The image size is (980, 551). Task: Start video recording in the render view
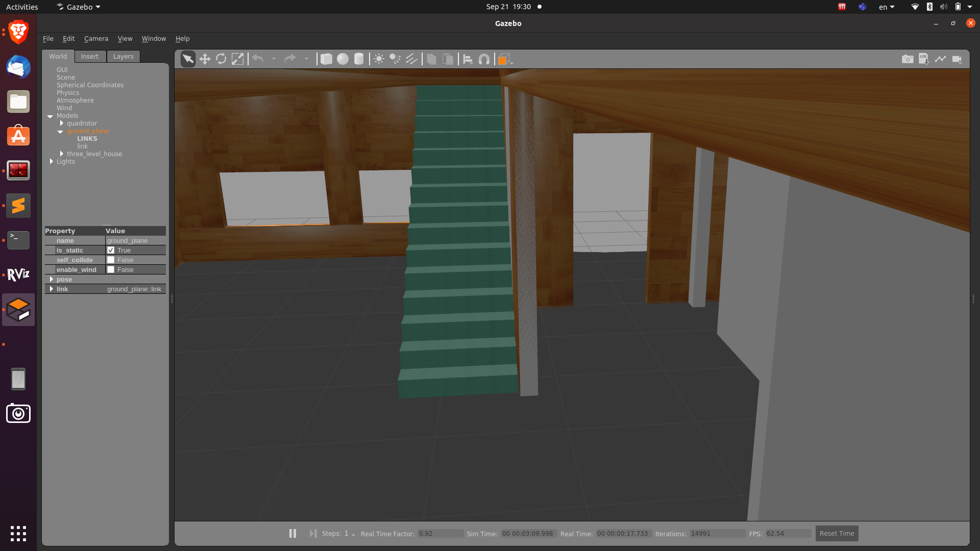[x=958, y=59]
